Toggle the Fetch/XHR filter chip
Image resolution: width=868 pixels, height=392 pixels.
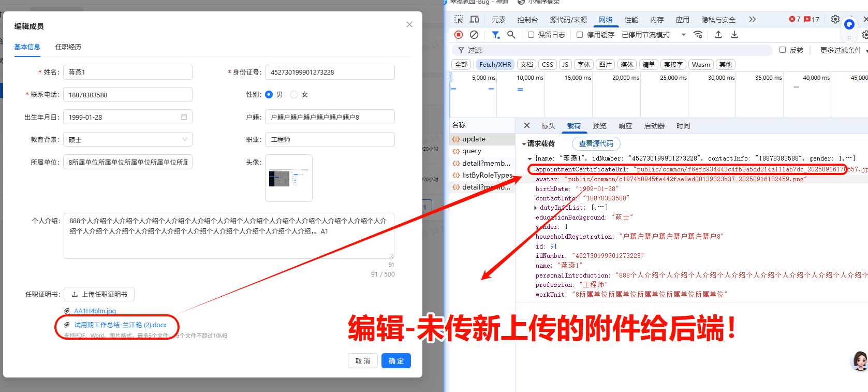(x=495, y=65)
